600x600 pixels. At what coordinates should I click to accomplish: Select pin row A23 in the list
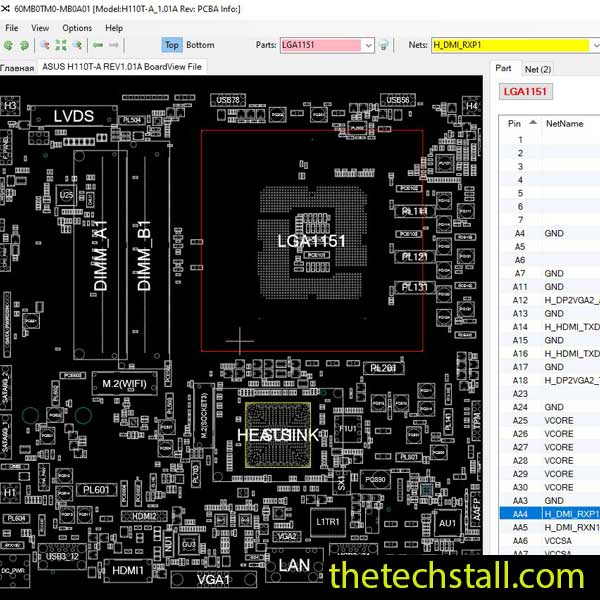tap(550, 394)
